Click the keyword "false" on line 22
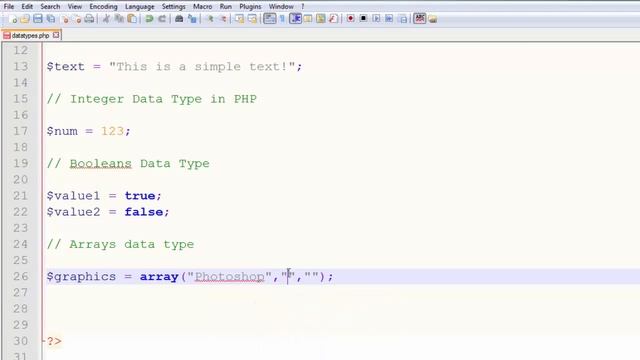The width and height of the screenshot is (640, 360). pos(144,212)
